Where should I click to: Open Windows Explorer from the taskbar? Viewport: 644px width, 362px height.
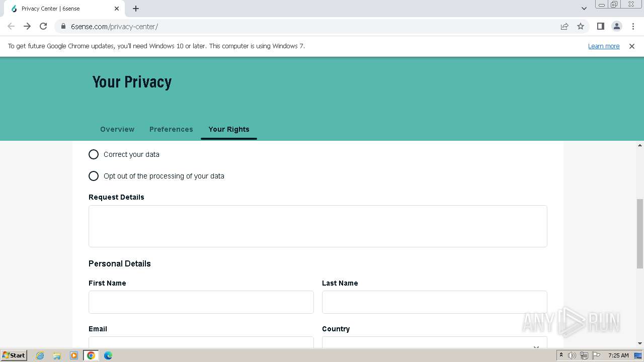(57, 355)
